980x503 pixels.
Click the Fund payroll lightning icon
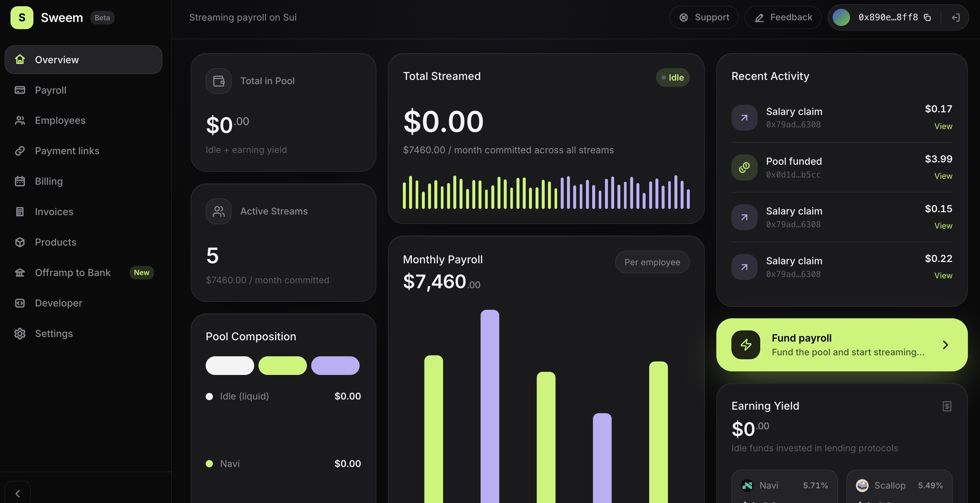746,345
